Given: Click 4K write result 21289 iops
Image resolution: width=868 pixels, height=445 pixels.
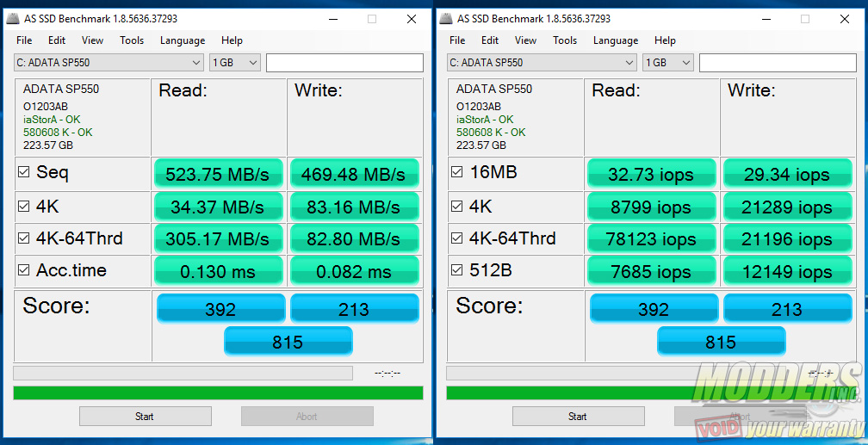Looking at the screenshot, I should tap(788, 207).
